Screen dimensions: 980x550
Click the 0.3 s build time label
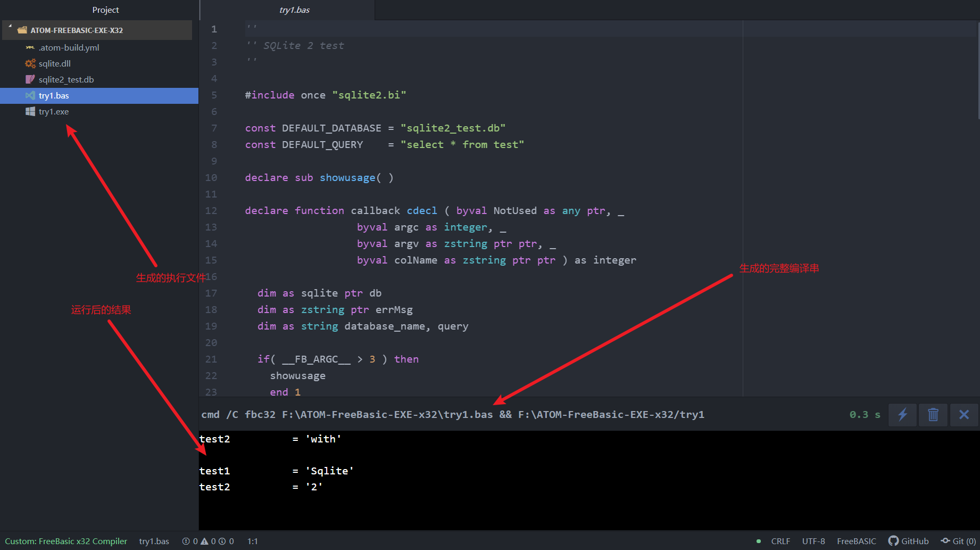(865, 415)
